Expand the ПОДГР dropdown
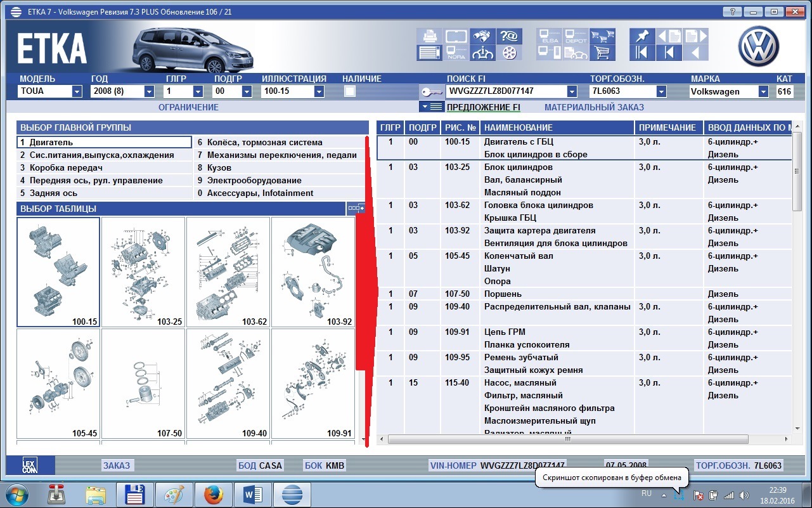Screen dimensions: 812x508 pos(247,91)
